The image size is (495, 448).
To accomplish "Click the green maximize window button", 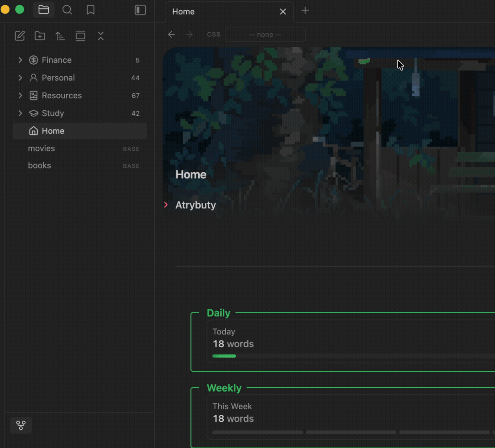I will 20,10.
